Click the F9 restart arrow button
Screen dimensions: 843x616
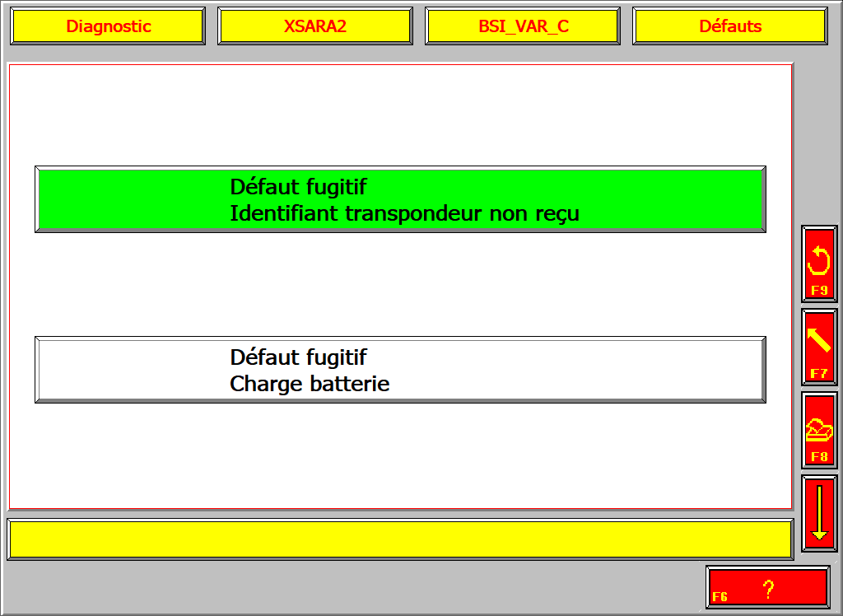[x=819, y=264]
